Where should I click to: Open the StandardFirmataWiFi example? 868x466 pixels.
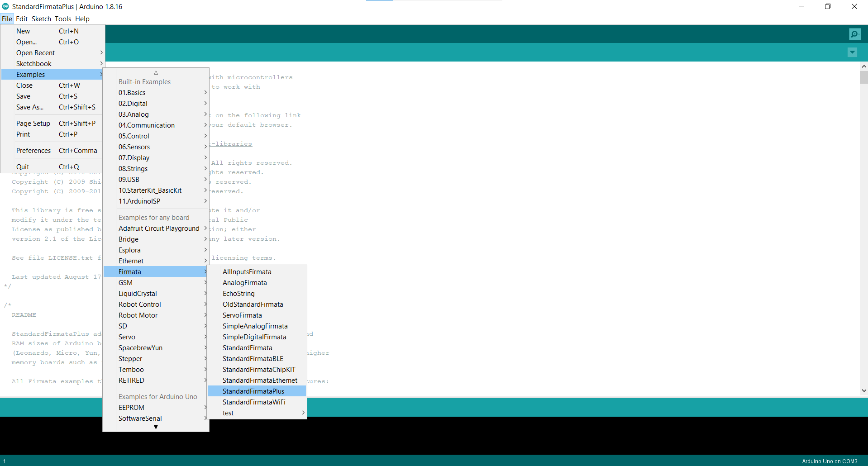point(257,402)
